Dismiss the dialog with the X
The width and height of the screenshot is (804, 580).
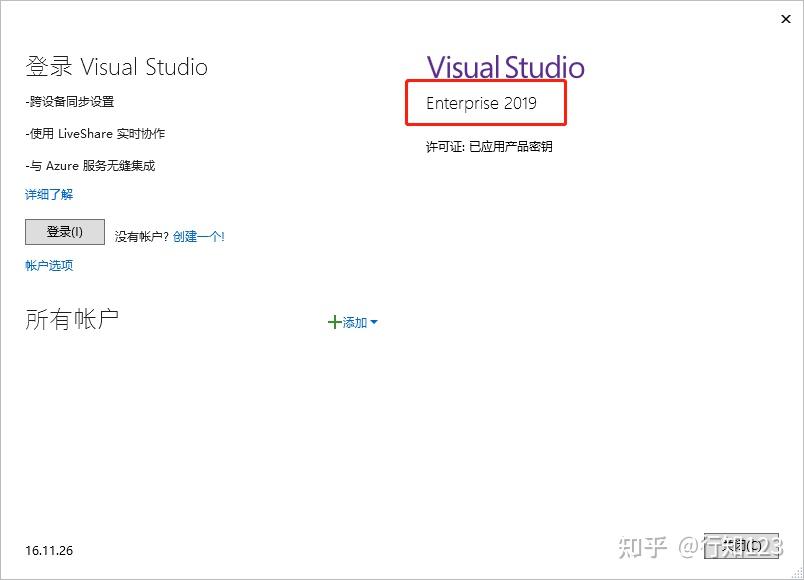[x=785, y=19]
